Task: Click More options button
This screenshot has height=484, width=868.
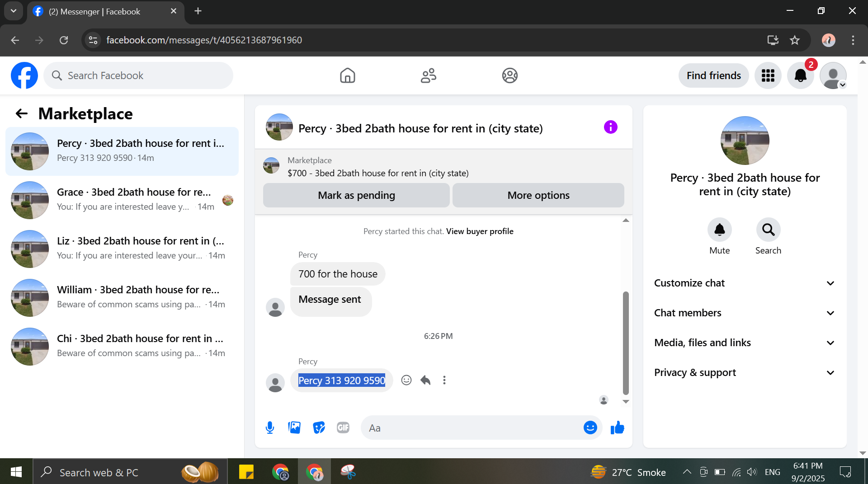Action: coord(538,195)
